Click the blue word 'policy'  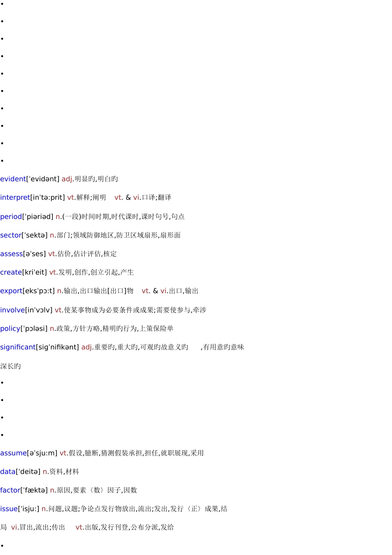[10, 328]
